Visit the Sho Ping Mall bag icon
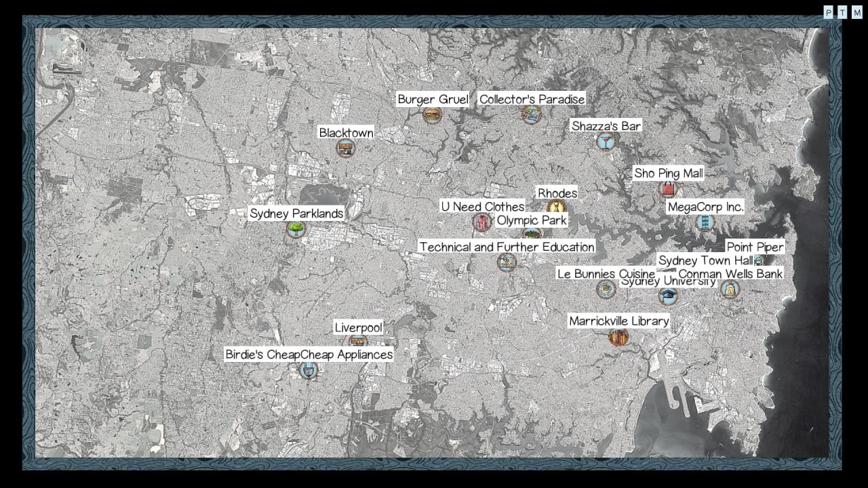868x488 pixels. click(x=668, y=189)
